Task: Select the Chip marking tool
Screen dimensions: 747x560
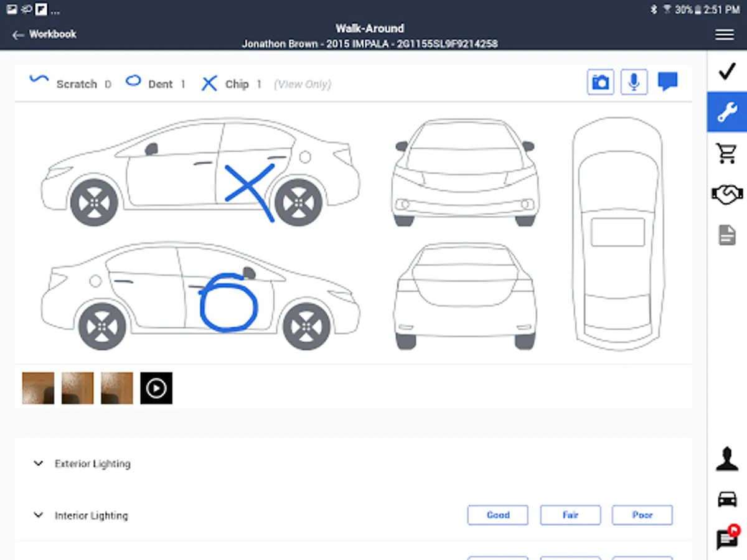Action: click(x=232, y=84)
